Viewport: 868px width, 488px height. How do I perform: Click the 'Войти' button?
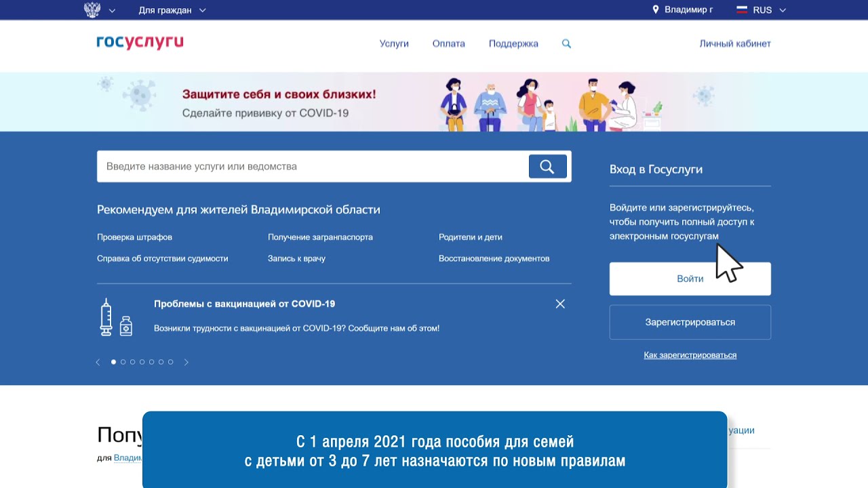click(x=690, y=279)
